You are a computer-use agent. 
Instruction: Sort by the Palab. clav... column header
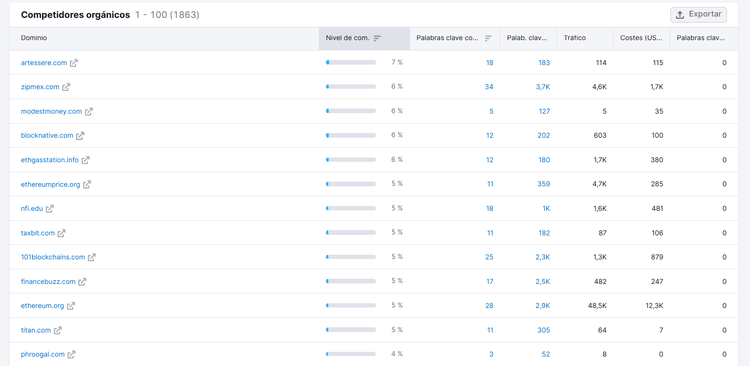click(527, 38)
